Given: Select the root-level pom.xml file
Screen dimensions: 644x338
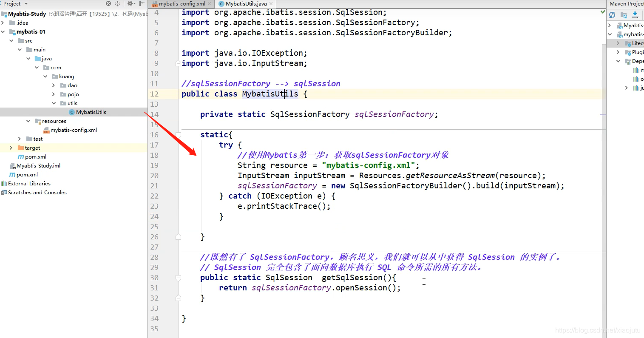Looking at the screenshot, I should click(x=27, y=175).
